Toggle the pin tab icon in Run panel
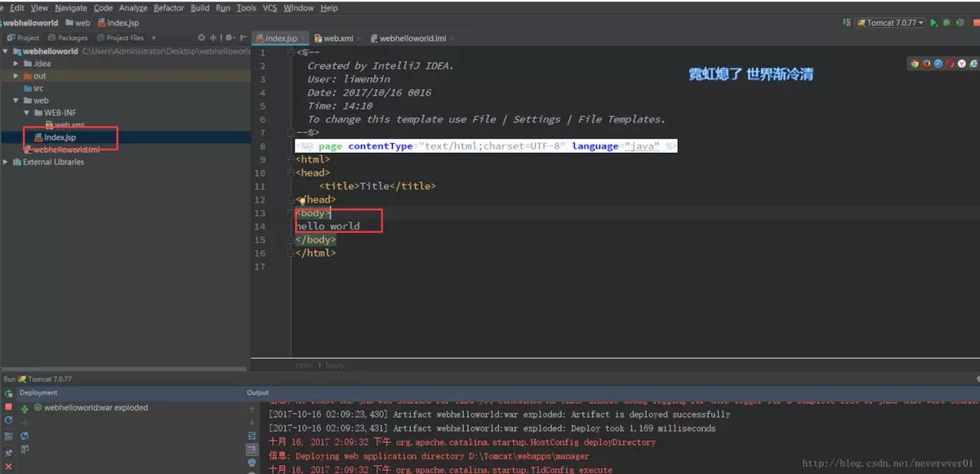The image size is (980, 474). (x=8, y=452)
